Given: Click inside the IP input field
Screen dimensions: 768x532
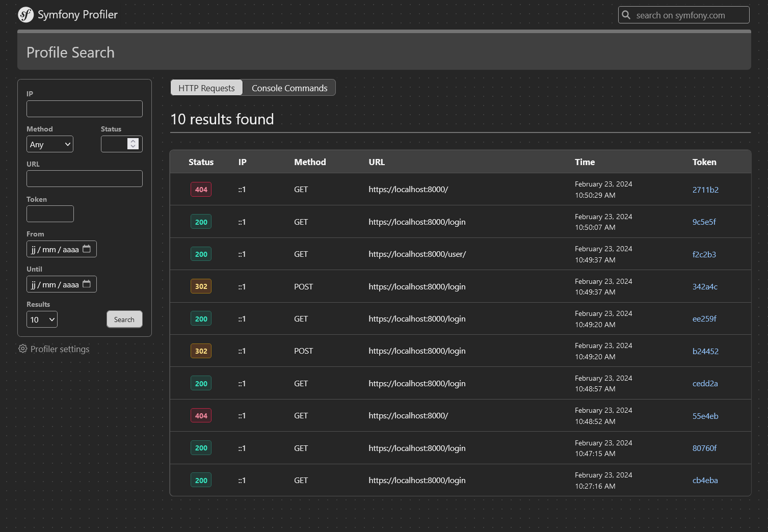Looking at the screenshot, I should 84,109.
